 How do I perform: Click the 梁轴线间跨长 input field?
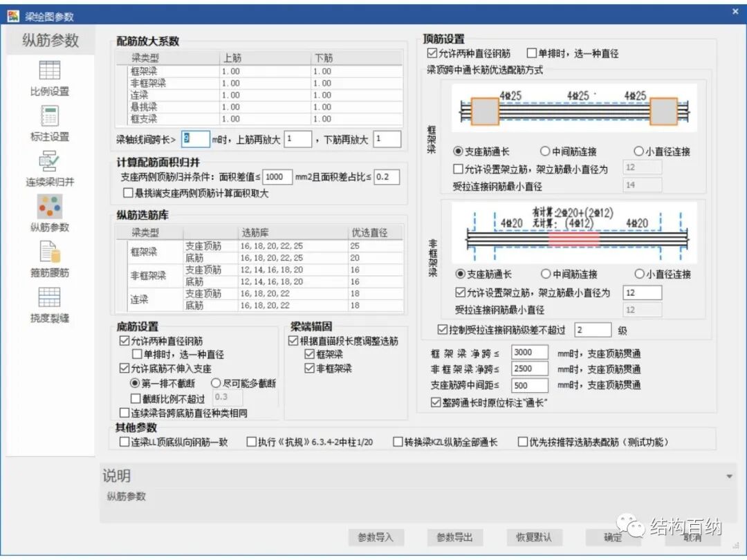click(194, 138)
